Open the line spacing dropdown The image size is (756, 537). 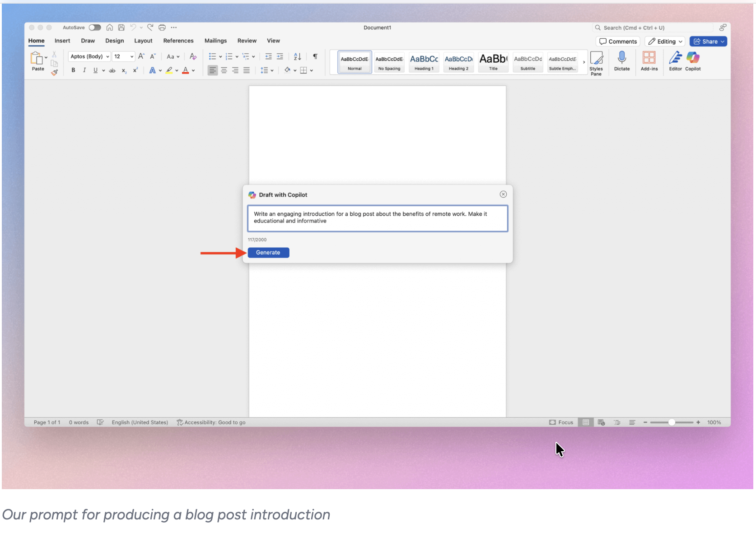[x=267, y=70]
